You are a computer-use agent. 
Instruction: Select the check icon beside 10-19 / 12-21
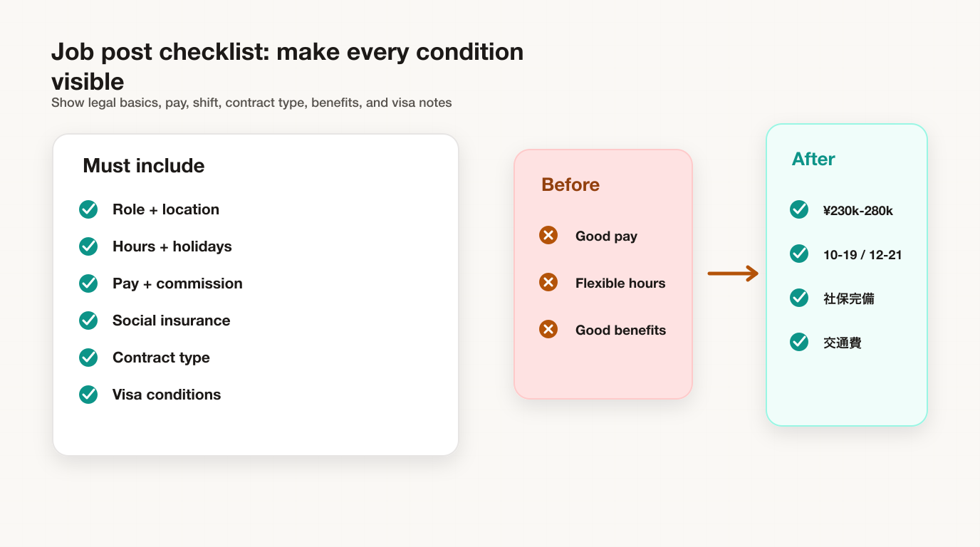click(799, 254)
